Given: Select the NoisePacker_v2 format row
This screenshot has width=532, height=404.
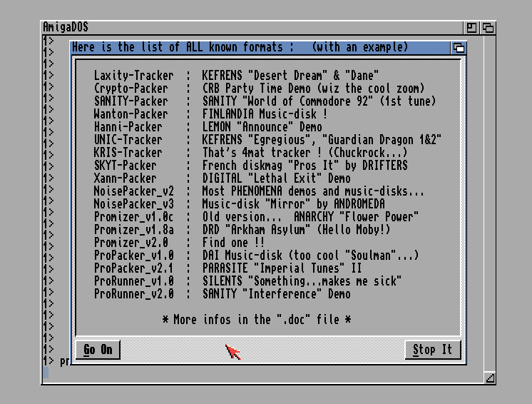Looking at the screenshot, I should pyautogui.click(x=259, y=191).
